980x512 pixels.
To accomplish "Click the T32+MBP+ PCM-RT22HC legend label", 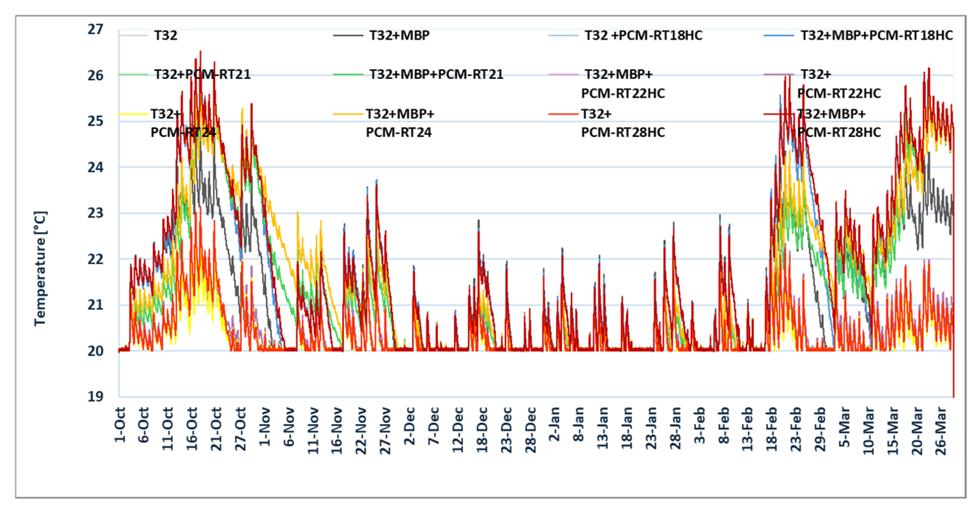I will click(623, 84).
